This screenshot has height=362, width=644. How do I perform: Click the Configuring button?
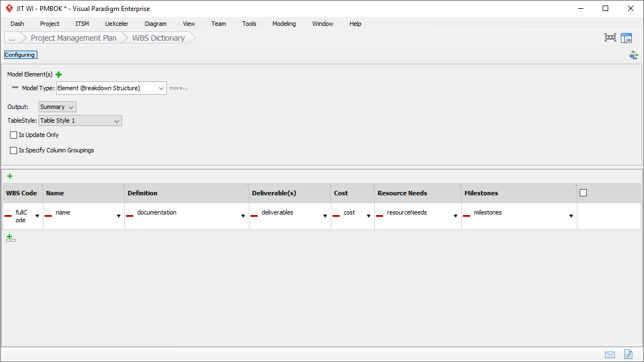coord(20,54)
